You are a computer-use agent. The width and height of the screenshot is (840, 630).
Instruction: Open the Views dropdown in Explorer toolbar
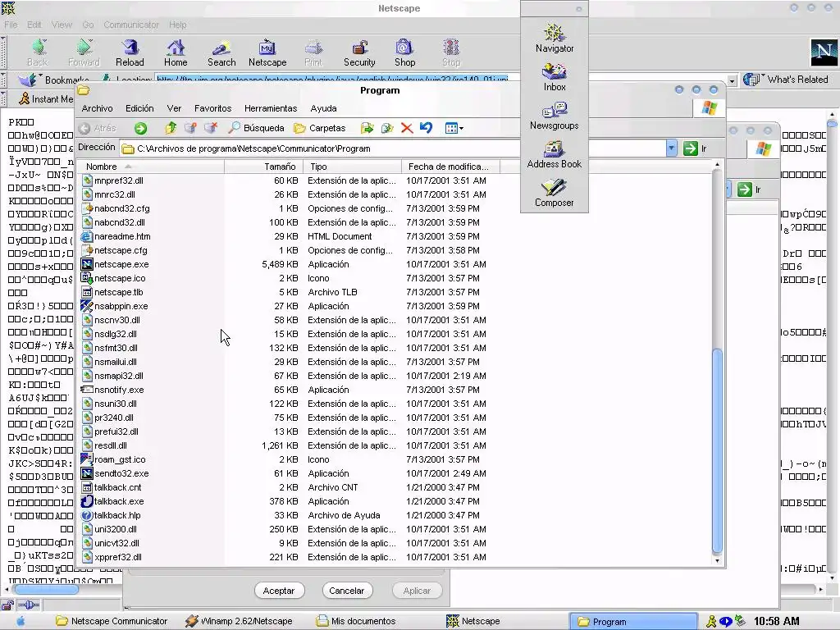click(454, 128)
